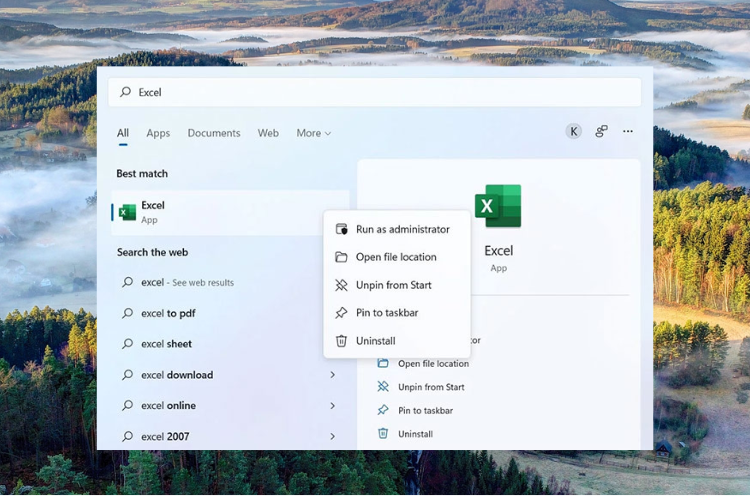Click the shield icon beside Run as administrator

pyautogui.click(x=341, y=229)
